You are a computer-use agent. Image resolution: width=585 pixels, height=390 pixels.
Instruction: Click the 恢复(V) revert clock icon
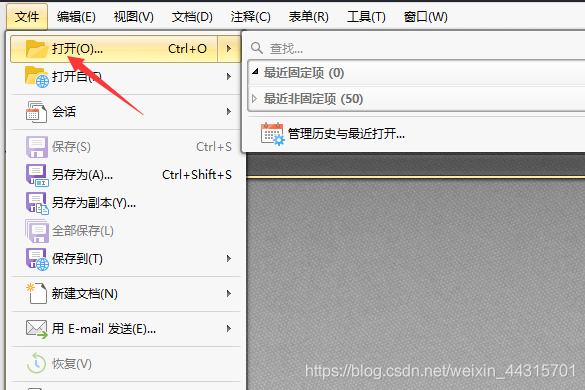[36, 363]
